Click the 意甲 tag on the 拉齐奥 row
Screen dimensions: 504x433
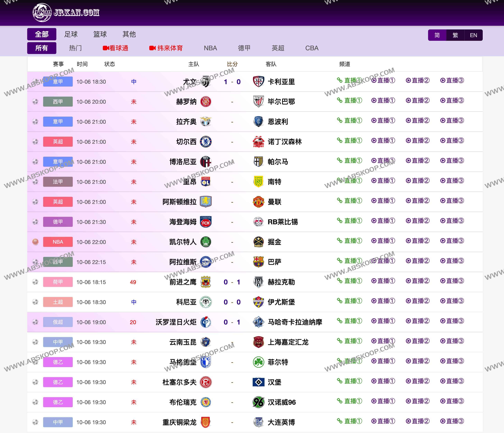(x=58, y=122)
